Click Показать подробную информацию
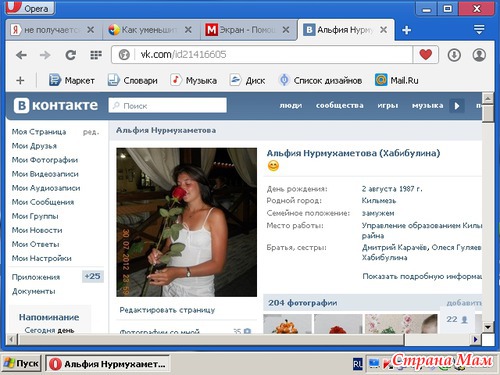This screenshot has height=375, width=500. click(x=422, y=276)
